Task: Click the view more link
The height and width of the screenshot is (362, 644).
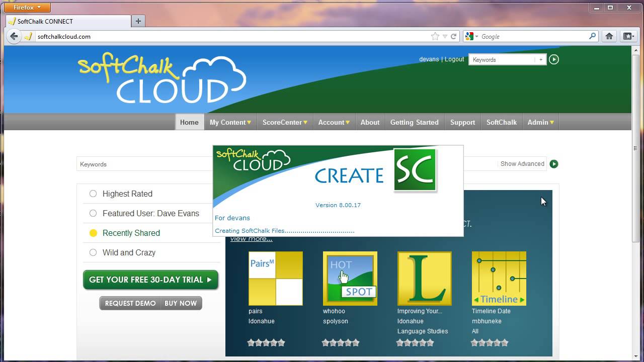Action: (251, 239)
